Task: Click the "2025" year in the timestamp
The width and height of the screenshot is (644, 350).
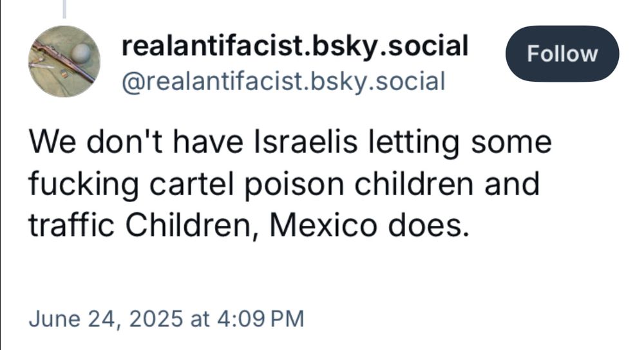Action: point(156,319)
